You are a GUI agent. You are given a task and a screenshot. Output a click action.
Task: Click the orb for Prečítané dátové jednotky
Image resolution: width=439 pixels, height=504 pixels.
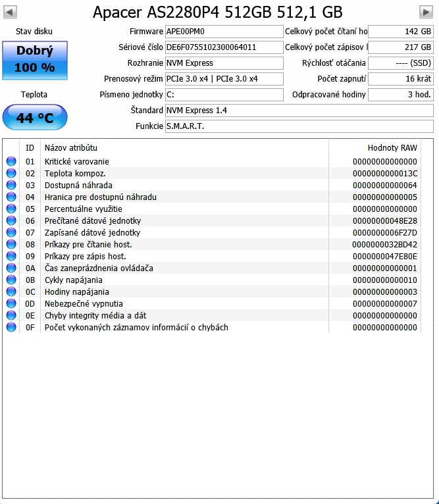(11, 221)
